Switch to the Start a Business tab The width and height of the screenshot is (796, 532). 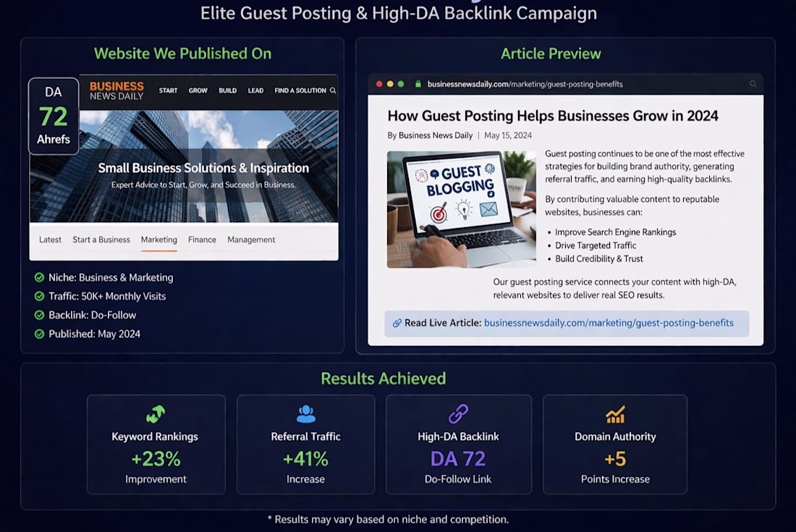(x=101, y=240)
